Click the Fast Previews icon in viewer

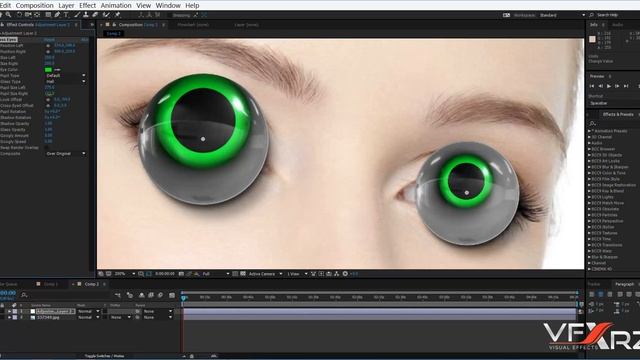(321, 274)
